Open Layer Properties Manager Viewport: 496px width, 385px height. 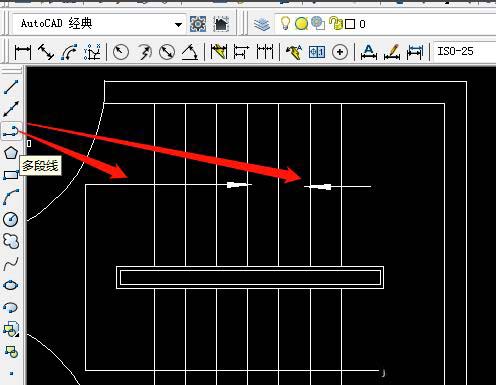262,24
